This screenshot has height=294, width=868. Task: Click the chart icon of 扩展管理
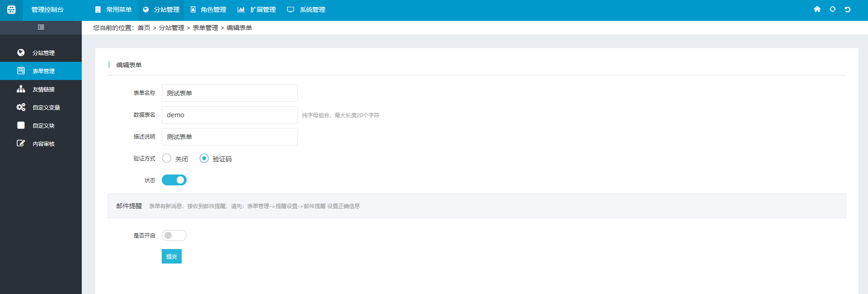[241, 10]
